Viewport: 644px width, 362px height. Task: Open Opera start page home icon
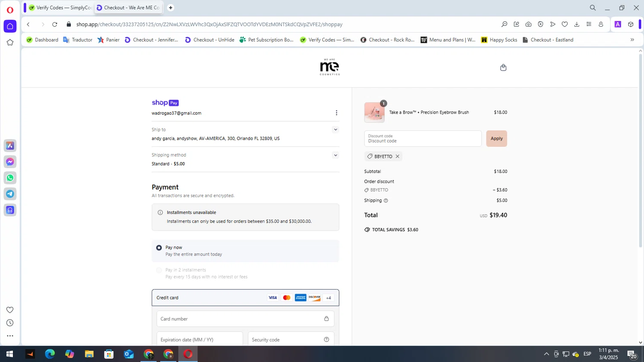tap(10, 26)
